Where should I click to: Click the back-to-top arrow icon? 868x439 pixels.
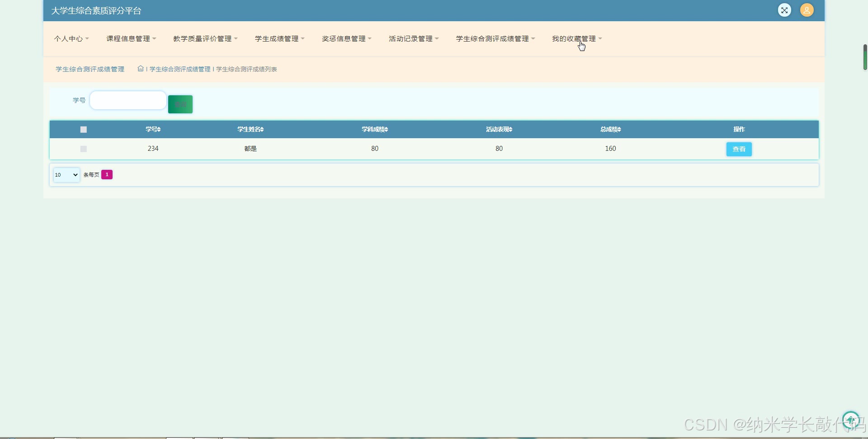tap(851, 420)
